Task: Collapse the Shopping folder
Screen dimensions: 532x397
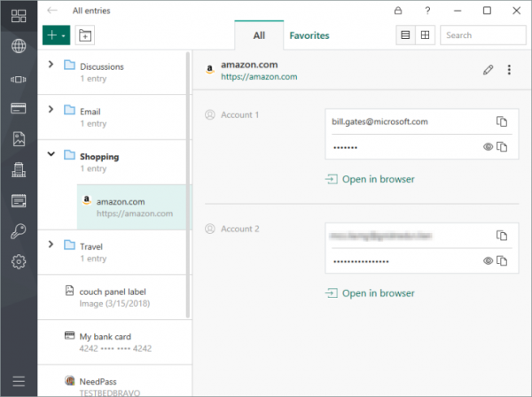Action: click(x=51, y=155)
